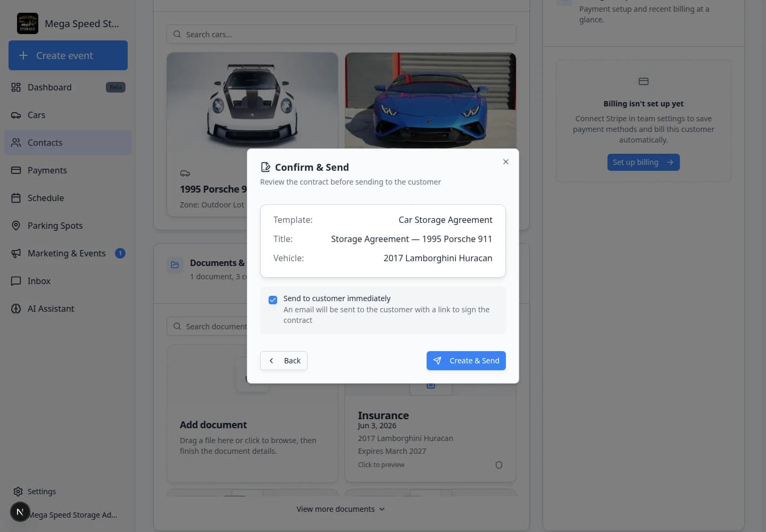766x532 pixels.
Task: Open Parking Spots page
Action: 68,226
